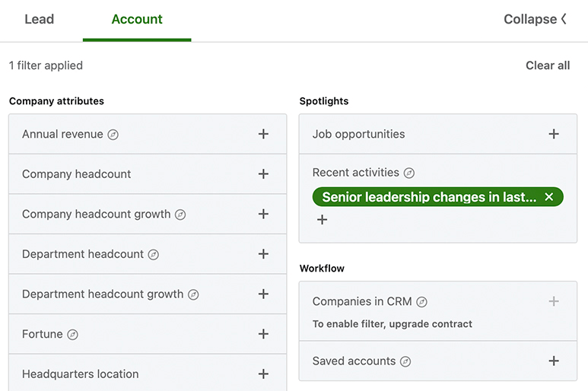The height and width of the screenshot is (391, 588).
Task: Click compass icon beside Saved accounts
Action: click(405, 361)
